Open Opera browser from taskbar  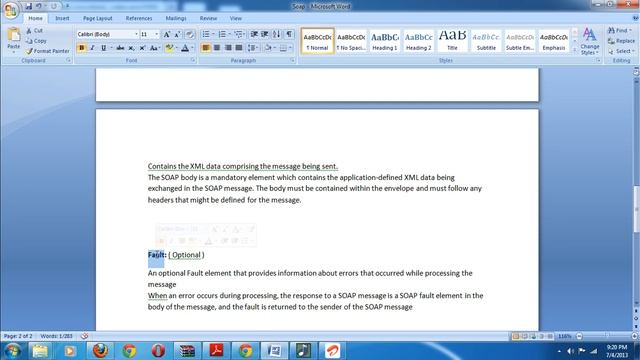[x=158, y=351]
